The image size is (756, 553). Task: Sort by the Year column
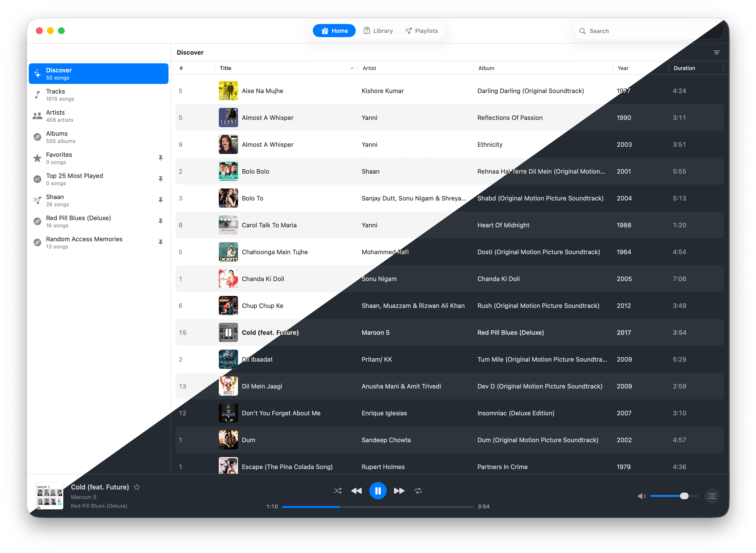pos(641,68)
